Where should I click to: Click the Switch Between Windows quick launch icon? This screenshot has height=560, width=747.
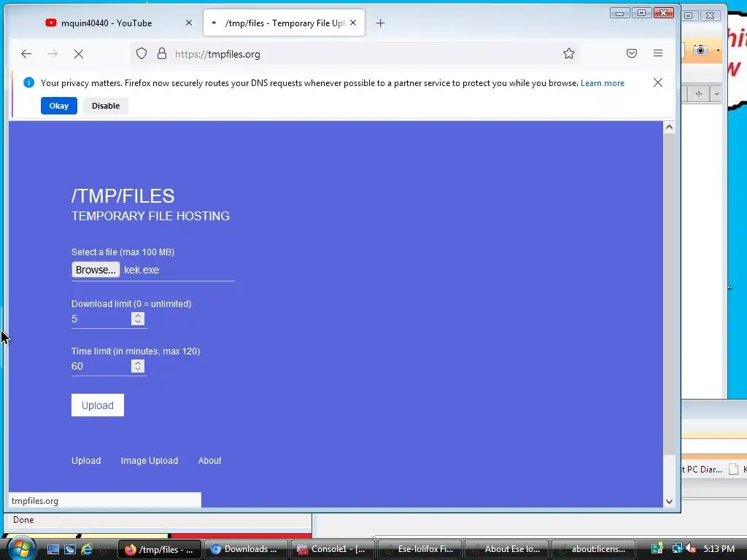coord(70,550)
